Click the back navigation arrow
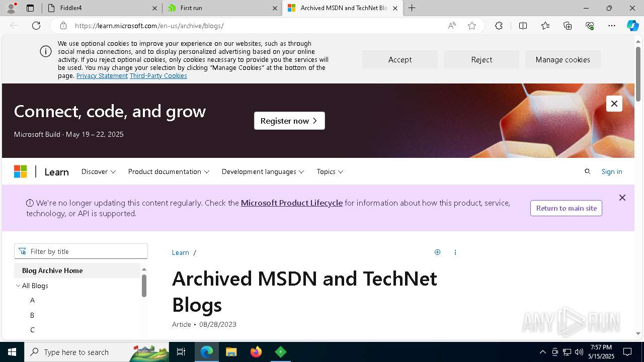644x362 pixels. point(14,26)
